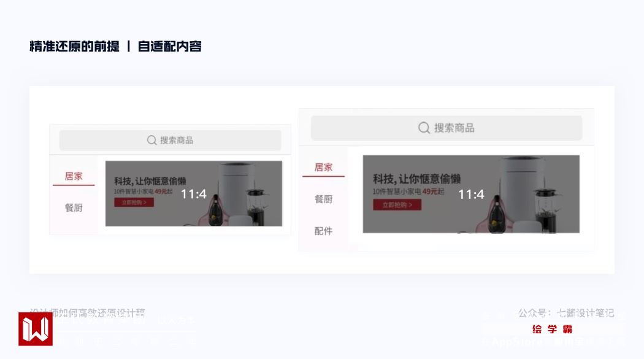Click 立即抢购 button in the smaller banner
The image size is (644, 359).
click(x=134, y=203)
